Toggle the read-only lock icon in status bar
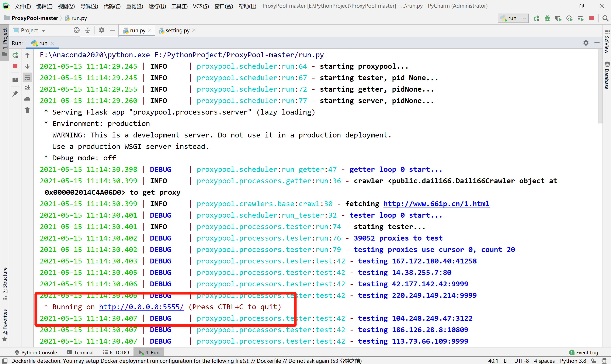 [x=594, y=361]
